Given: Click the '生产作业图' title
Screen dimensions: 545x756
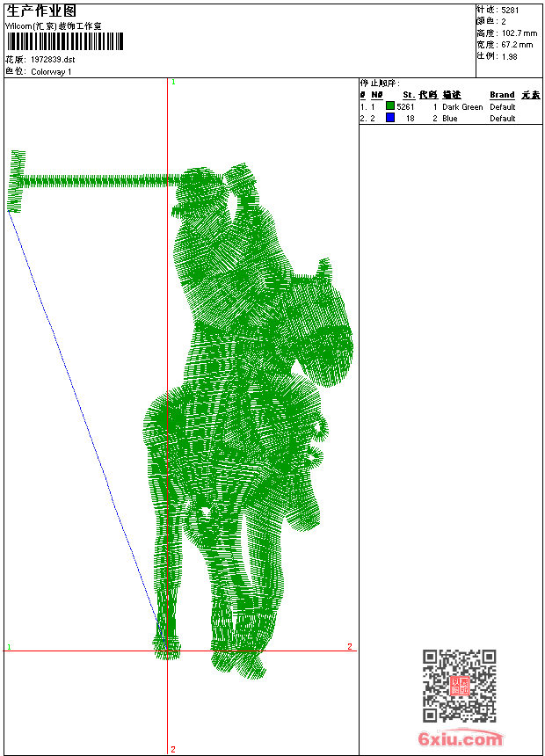Looking at the screenshot, I should point(41,11).
